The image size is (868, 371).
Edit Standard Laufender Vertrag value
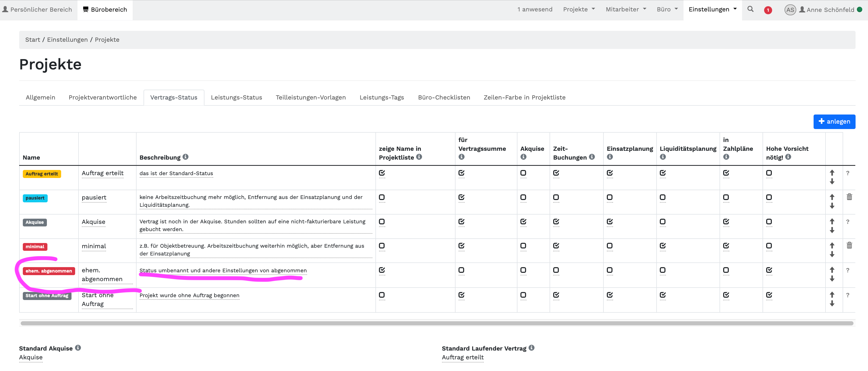pyautogui.click(x=463, y=357)
